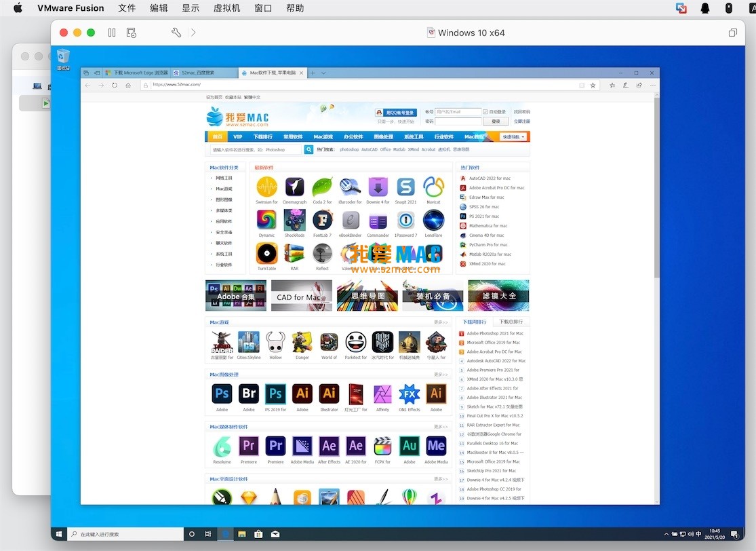Click the 立即注册 register link
The height and width of the screenshot is (551, 756).
pos(521,121)
